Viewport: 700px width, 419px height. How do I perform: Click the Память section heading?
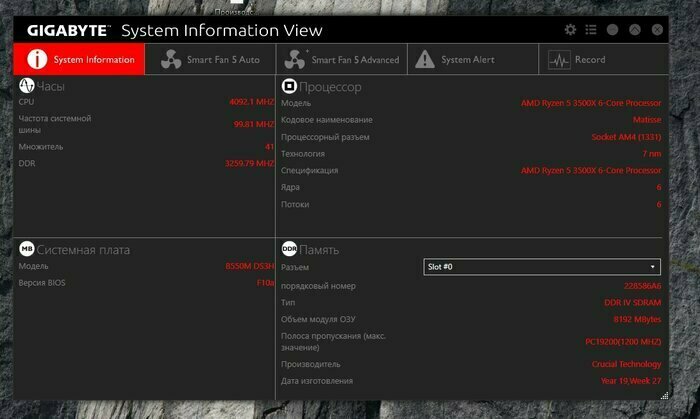(x=319, y=249)
